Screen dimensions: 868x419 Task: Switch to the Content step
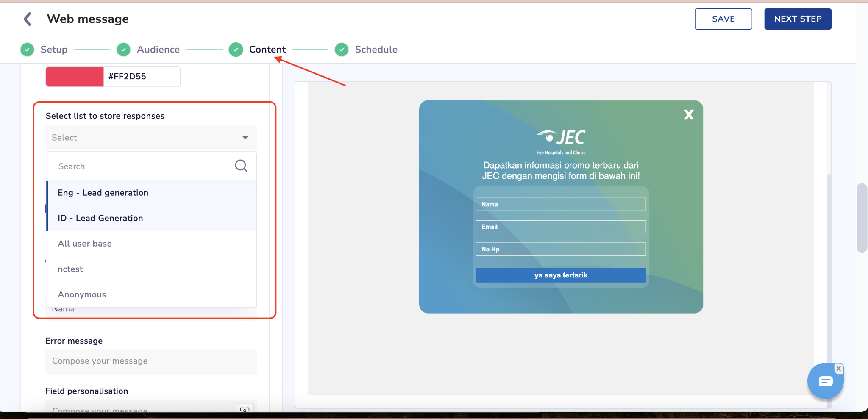click(267, 50)
